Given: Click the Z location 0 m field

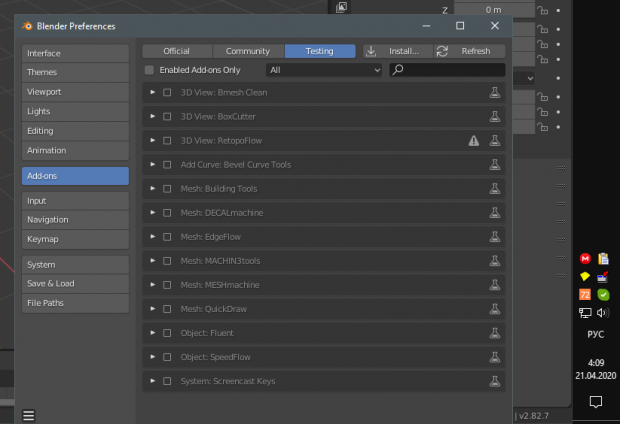Looking at the screenshot, I should [x=494, y=10].
